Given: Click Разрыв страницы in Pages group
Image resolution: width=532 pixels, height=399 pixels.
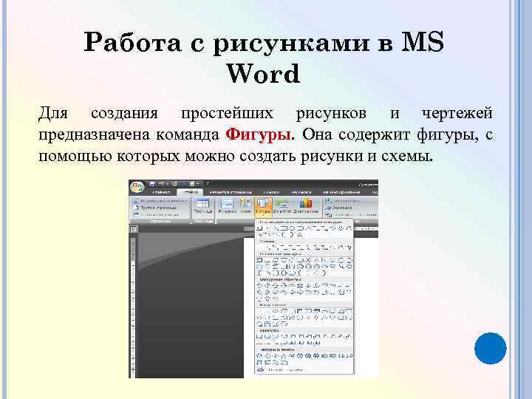Looking at the screenshot, I should pyautogui.click(x=157, y=215).
